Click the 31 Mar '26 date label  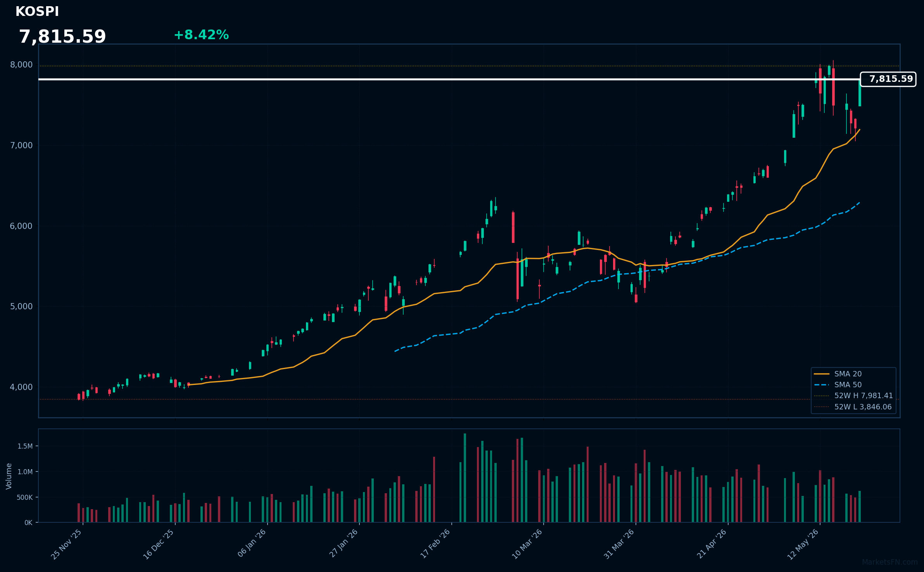[620, 544]
